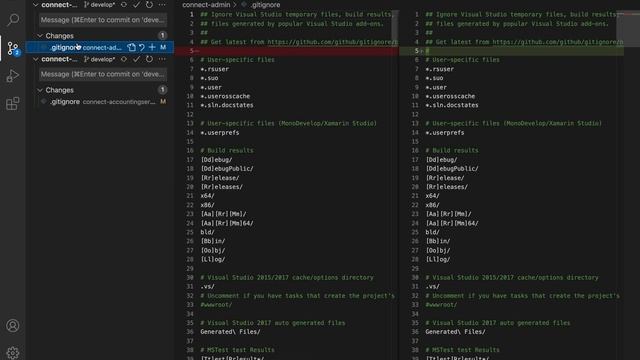This screenshot has width=640, height=360.
Task: Focus commit message box of lower repository
Action: pyautogui.click(x=103, y=74)
